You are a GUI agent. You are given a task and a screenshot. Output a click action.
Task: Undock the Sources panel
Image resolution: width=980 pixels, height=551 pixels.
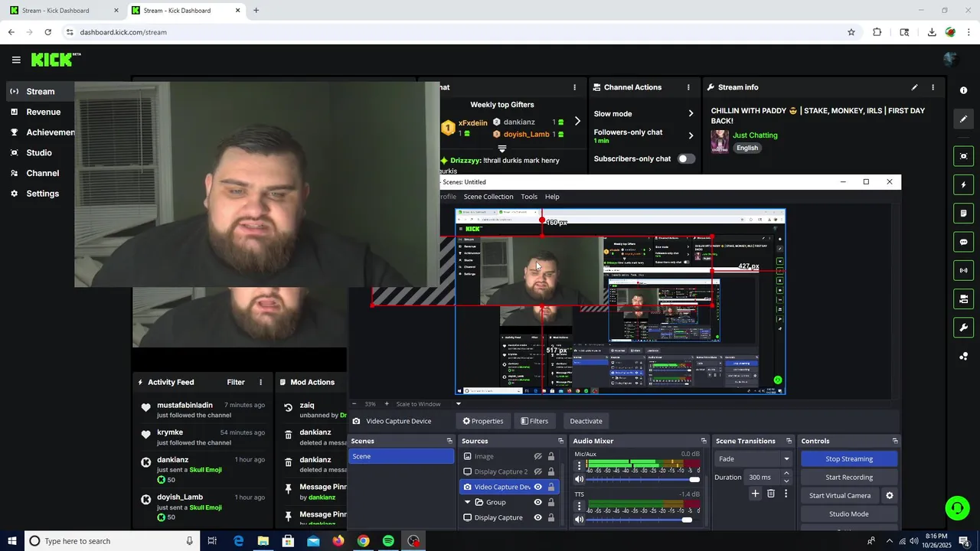(560, 441)
